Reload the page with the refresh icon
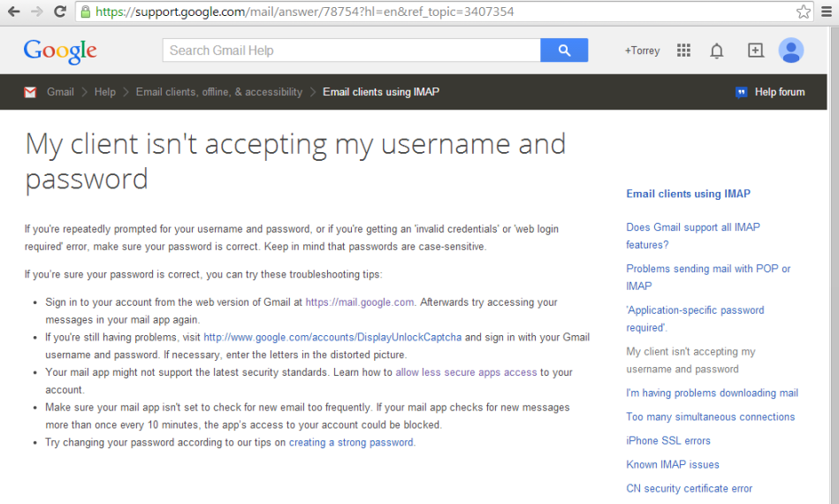 point(60,11)
